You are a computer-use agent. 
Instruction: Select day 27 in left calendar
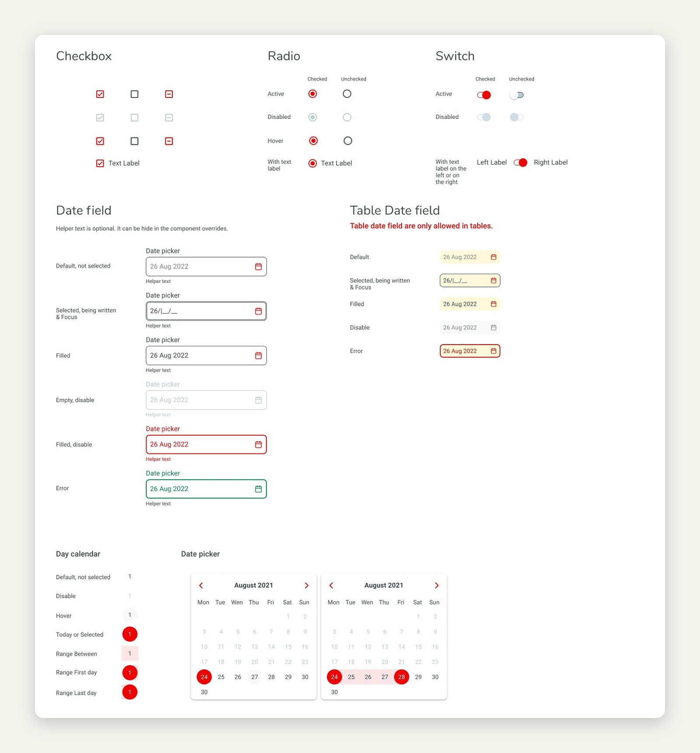point(255,677)
